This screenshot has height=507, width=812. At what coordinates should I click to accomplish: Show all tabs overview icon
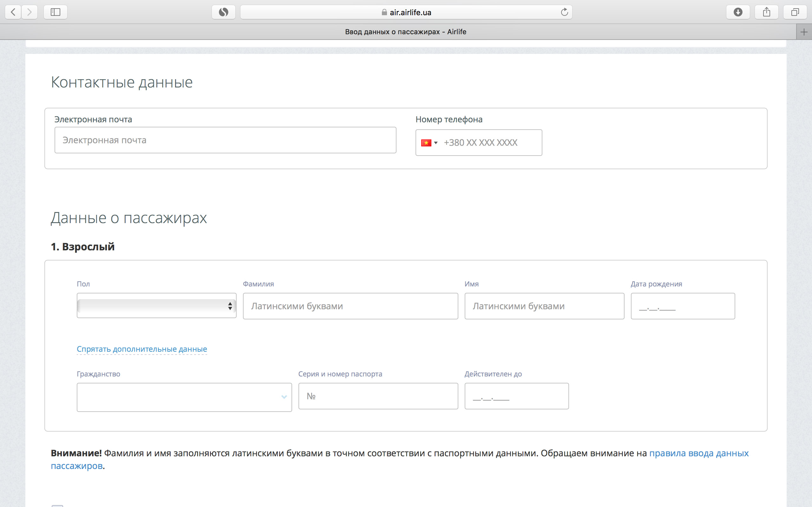coord(795,12)
